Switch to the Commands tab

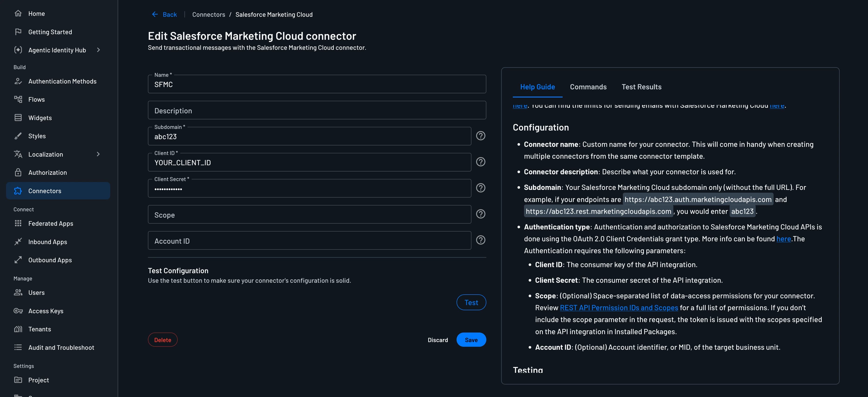[x=588, y=87]
